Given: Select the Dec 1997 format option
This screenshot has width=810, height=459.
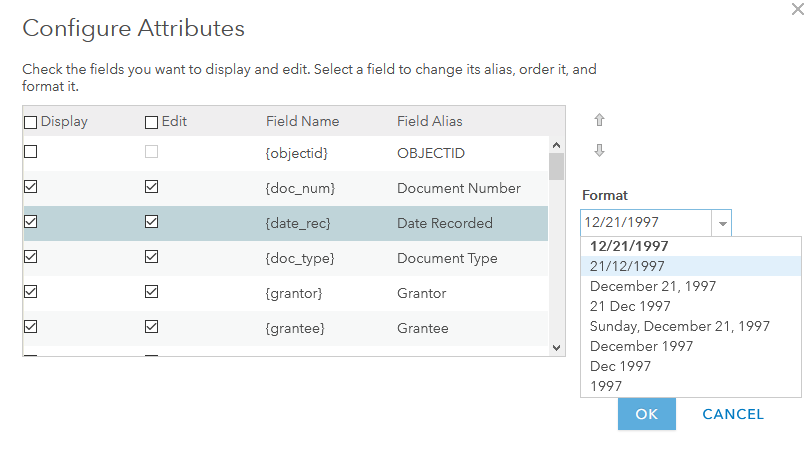Looking at the screenshot, I should (x=620, y=366).
